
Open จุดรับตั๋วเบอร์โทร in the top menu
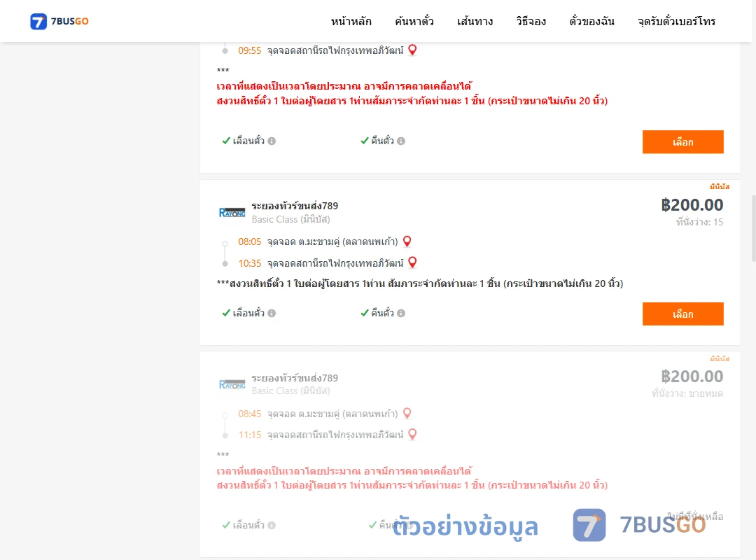676,21
